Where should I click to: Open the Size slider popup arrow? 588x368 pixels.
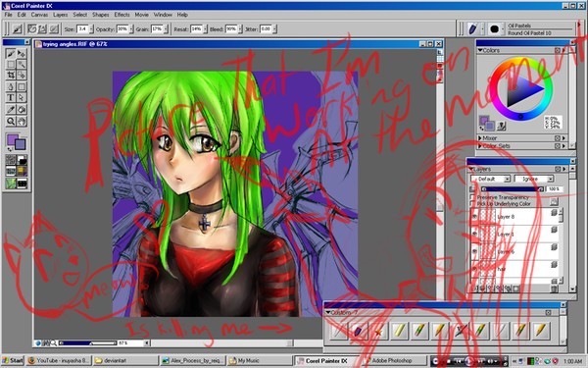[x=91, y=28]
